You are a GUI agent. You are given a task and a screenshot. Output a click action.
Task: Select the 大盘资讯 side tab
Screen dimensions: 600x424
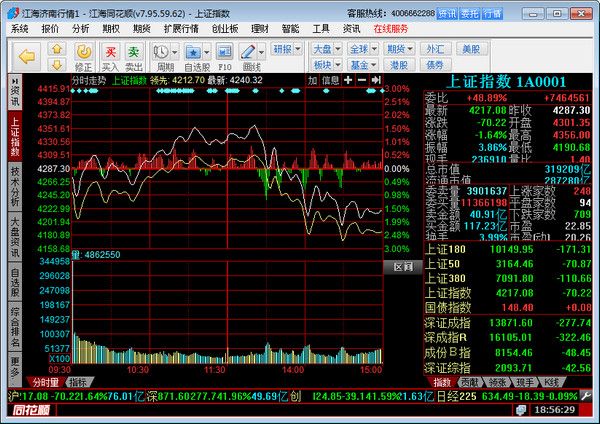pos(15,237)
